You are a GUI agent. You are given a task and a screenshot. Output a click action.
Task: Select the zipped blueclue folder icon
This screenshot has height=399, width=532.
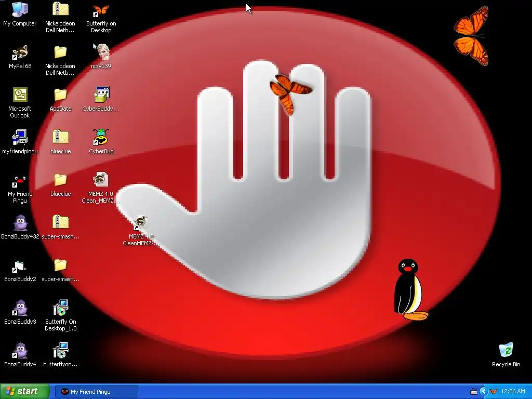point(60,137)
